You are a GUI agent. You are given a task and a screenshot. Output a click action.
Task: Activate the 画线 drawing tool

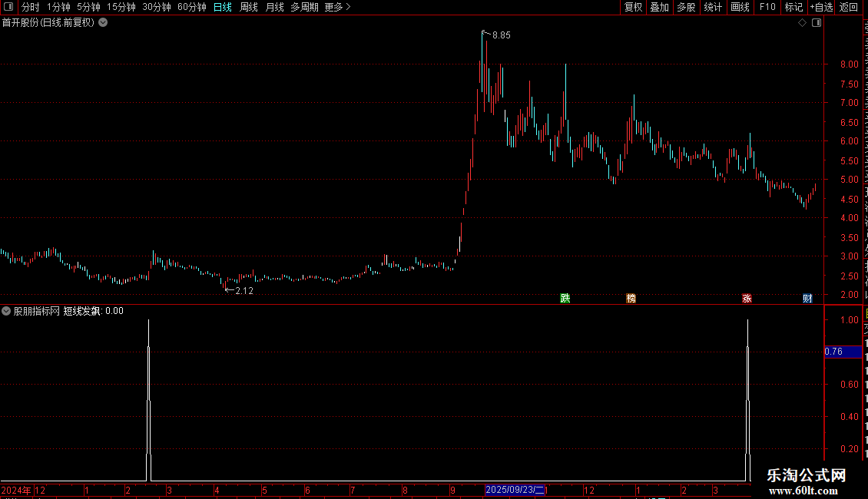(740, 7)
